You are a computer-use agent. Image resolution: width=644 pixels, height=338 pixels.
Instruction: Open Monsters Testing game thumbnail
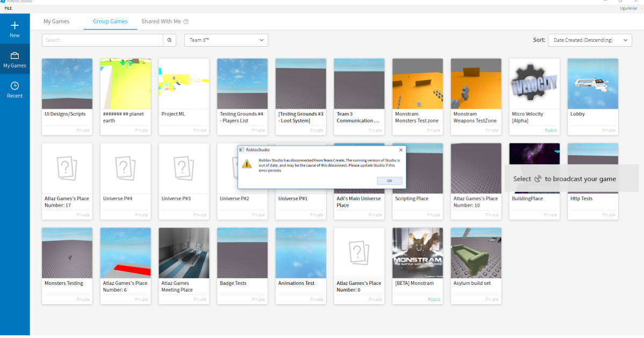[x=67, y=253]
